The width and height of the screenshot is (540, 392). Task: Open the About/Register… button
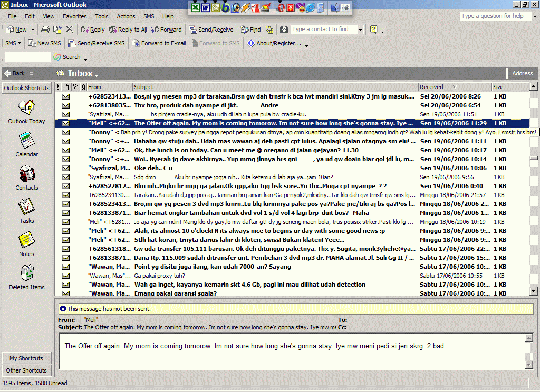[x=274, y=43]
